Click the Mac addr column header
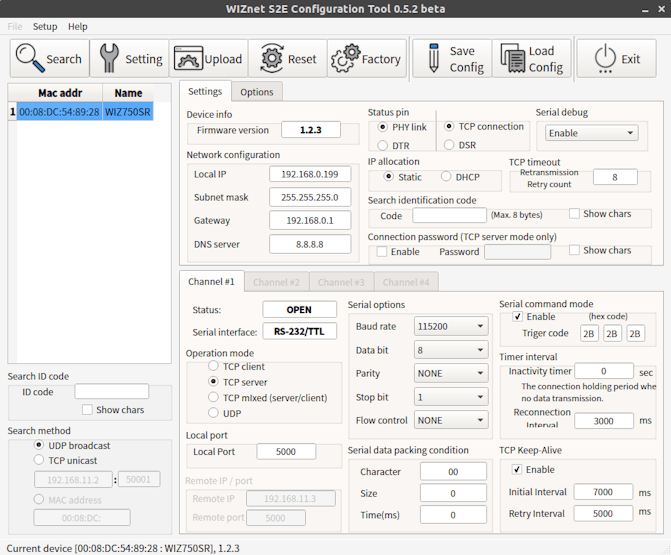 click(59, 93)
